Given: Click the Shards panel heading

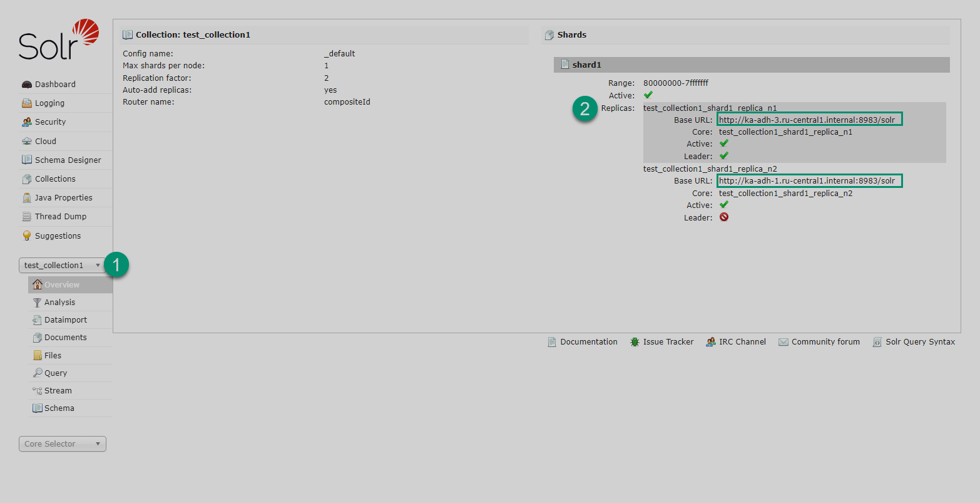Looking at the screenshot, I should coord(572,35).
